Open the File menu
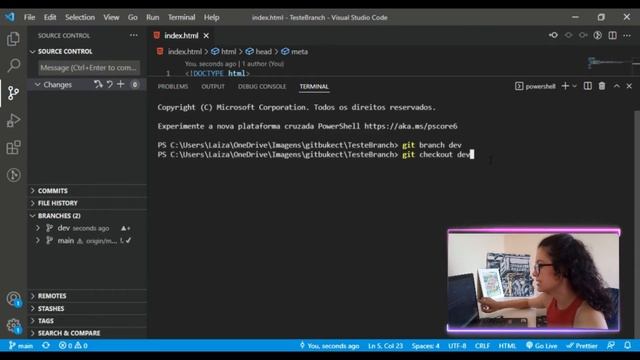 [x=29, y=17]
